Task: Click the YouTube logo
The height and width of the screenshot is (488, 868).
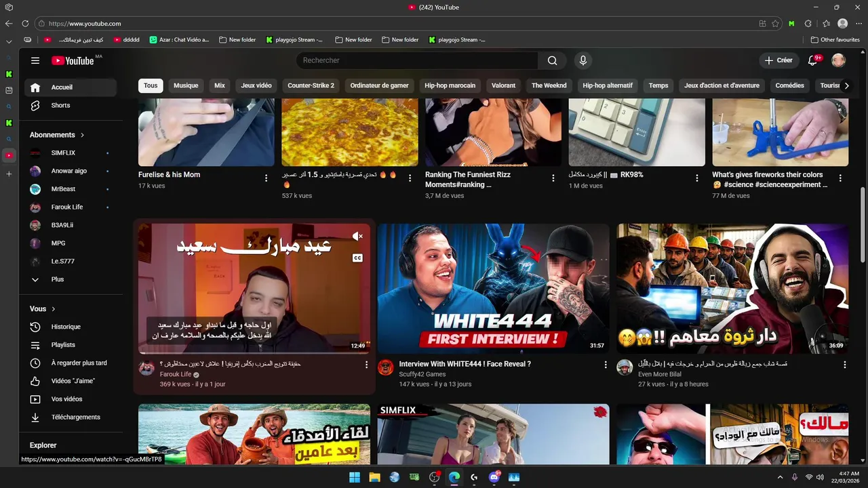Action: [x=73, y=60]
